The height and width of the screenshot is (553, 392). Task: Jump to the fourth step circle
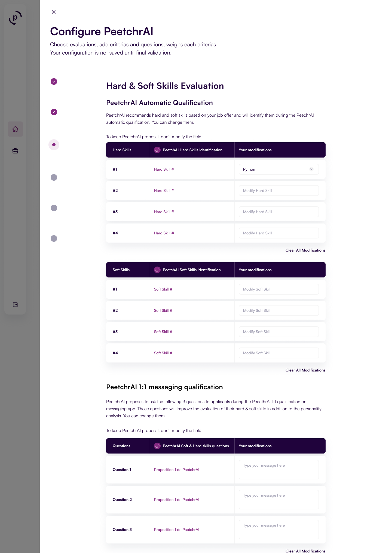(54, 177)
